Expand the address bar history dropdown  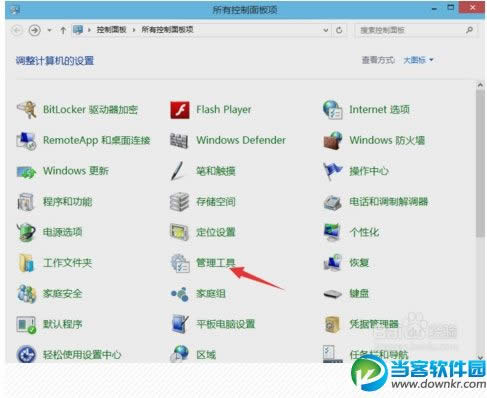[x=326, y=30]
